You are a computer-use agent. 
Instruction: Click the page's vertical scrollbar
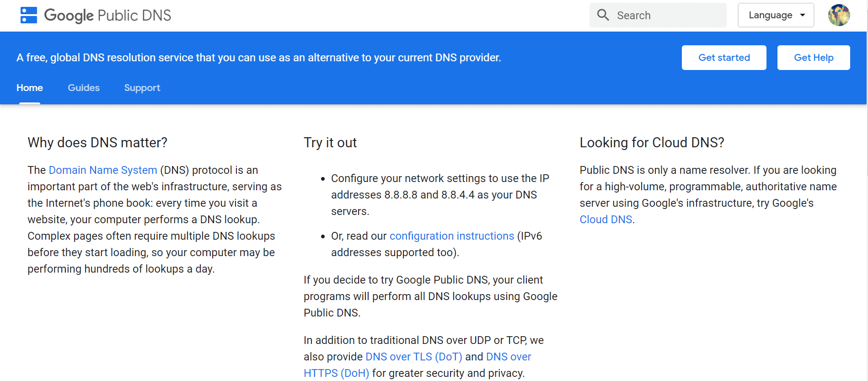tap(867, 91)
